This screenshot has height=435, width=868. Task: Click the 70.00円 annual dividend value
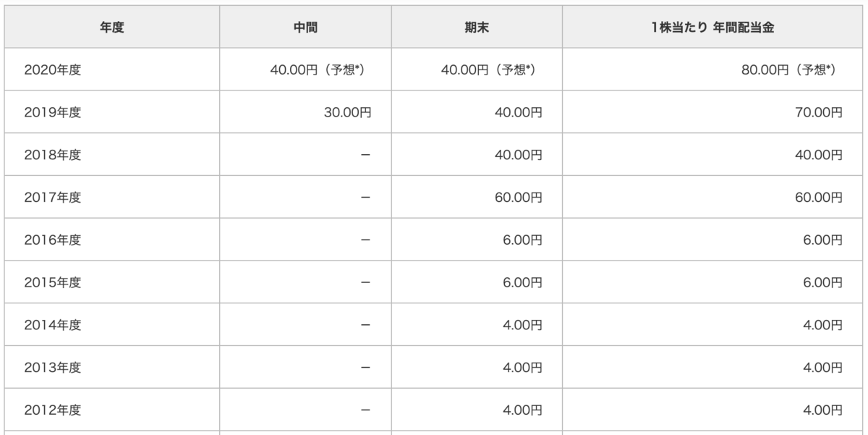click(x=812, y=112)
